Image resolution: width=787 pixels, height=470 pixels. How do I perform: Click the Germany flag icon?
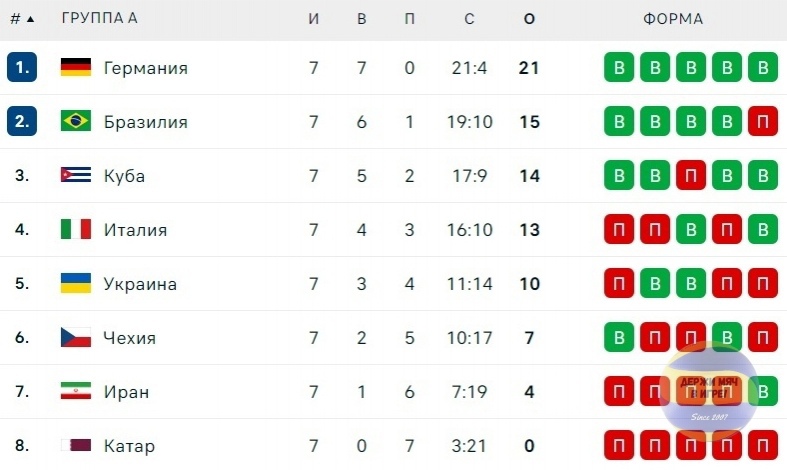point(76,67)
